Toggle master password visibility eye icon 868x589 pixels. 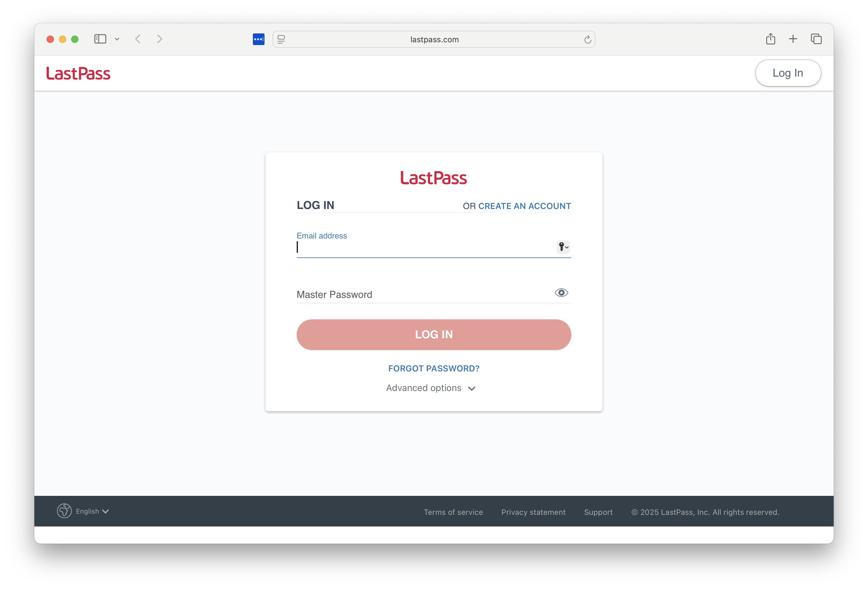(561, 293)
